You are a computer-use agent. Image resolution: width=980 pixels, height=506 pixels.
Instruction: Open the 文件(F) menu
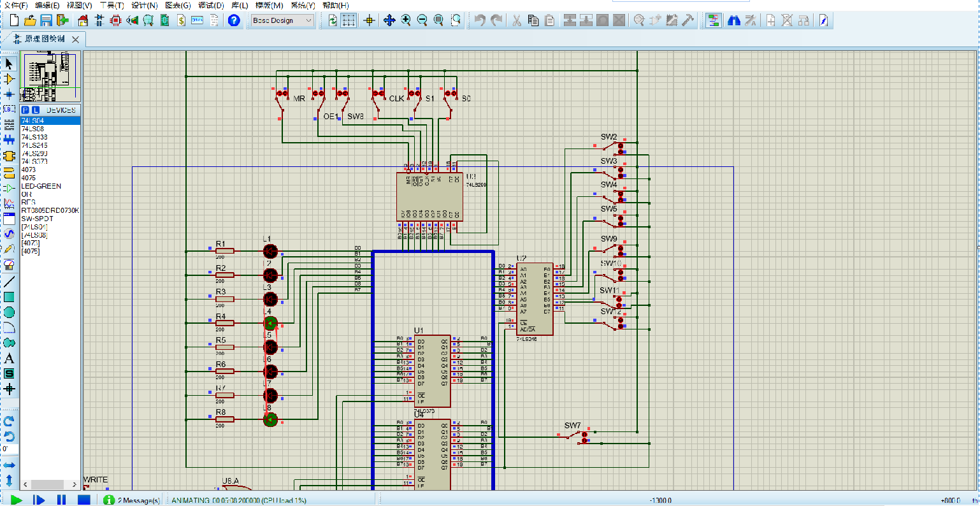15,5
